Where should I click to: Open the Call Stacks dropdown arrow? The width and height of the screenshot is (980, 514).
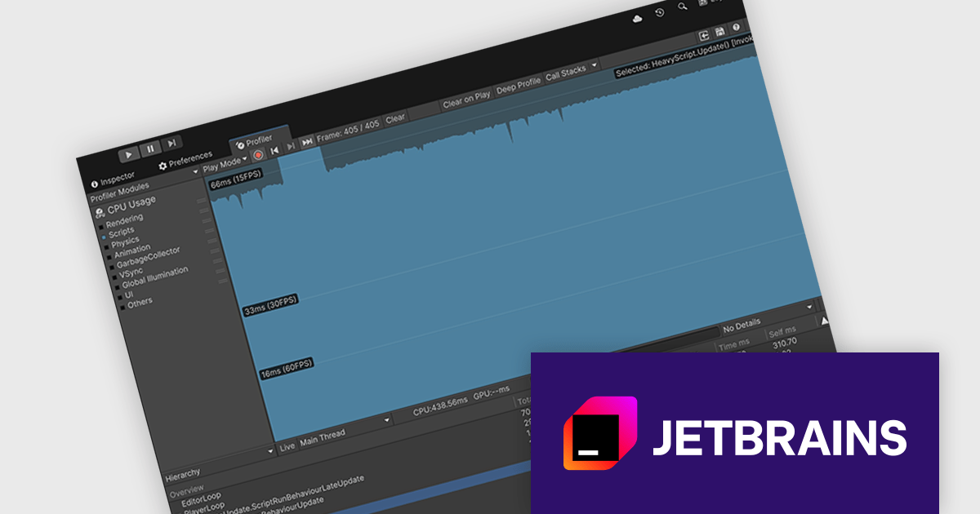pyautogui.click(x=594, y=65)
